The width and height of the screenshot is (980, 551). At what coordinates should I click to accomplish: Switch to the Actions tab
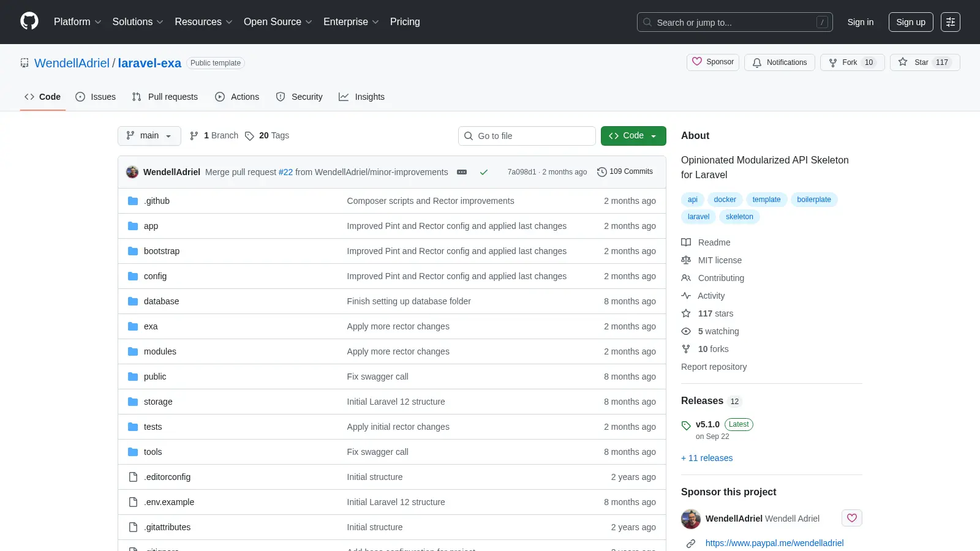[x=237, y=97]
